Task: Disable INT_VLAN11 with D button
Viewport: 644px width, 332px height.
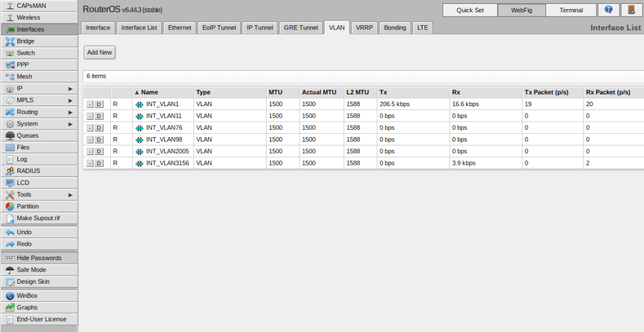Action: [x=99, y=116]
